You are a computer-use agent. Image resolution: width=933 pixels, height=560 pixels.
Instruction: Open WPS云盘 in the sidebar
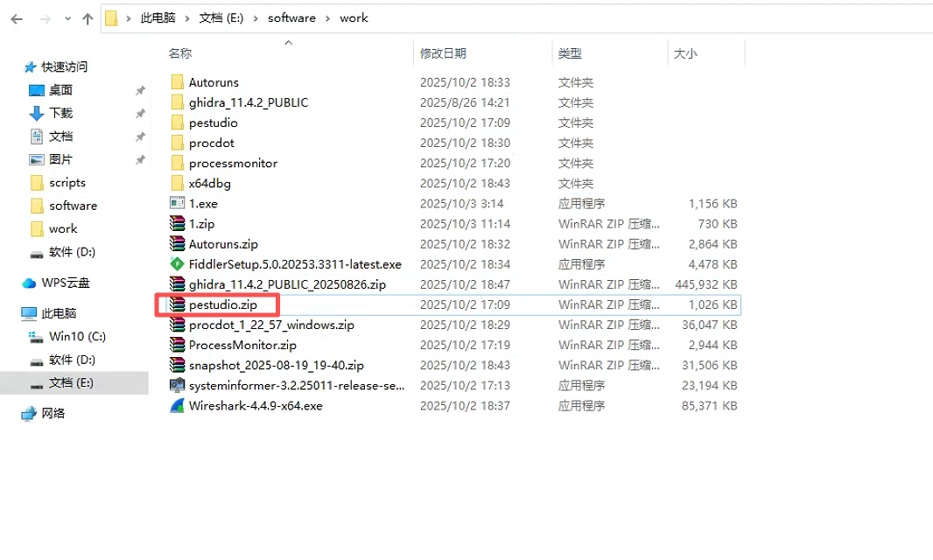(66, 283)
